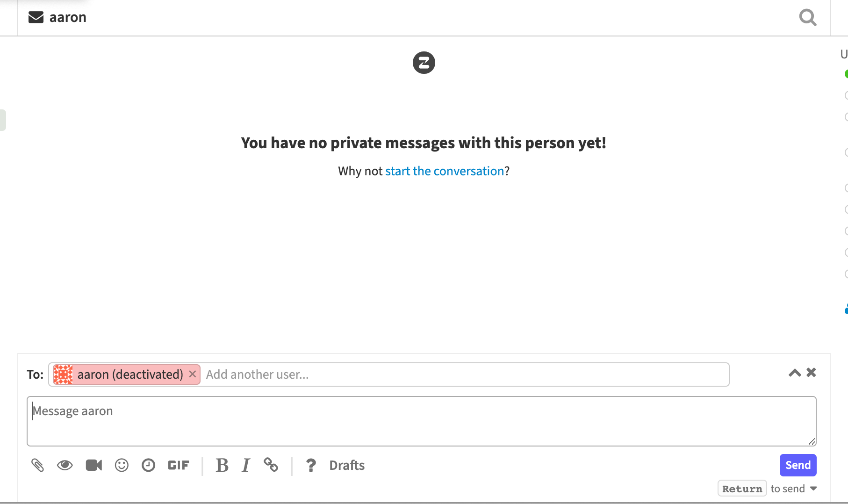Schedule the message for later
The width and height of the screenshot is (848, 504).
(x=149, y=465)
